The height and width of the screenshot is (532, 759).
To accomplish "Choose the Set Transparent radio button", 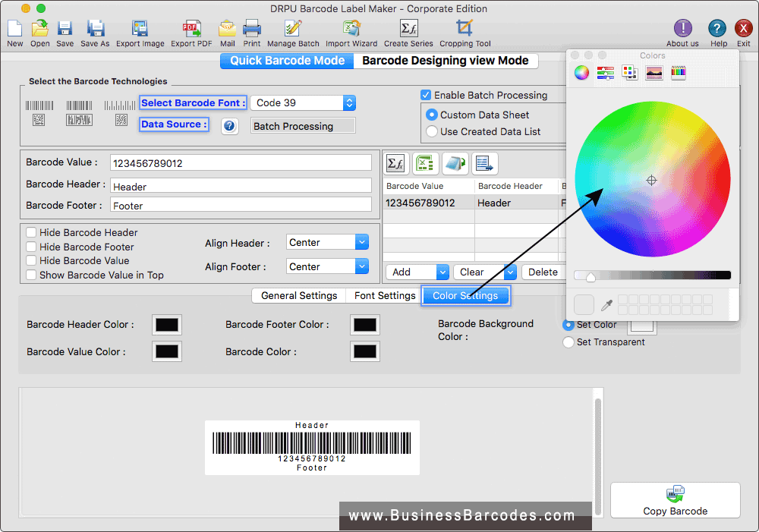I will [568, 342].
